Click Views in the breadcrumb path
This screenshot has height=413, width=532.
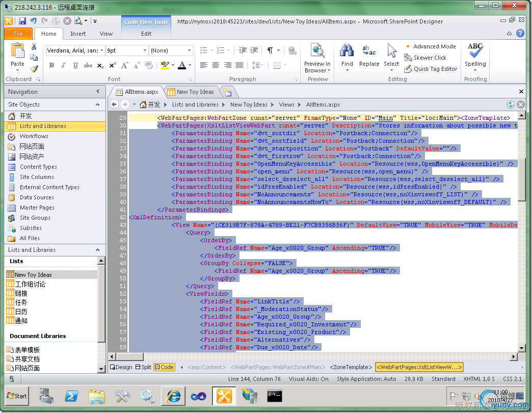(286, 105)
